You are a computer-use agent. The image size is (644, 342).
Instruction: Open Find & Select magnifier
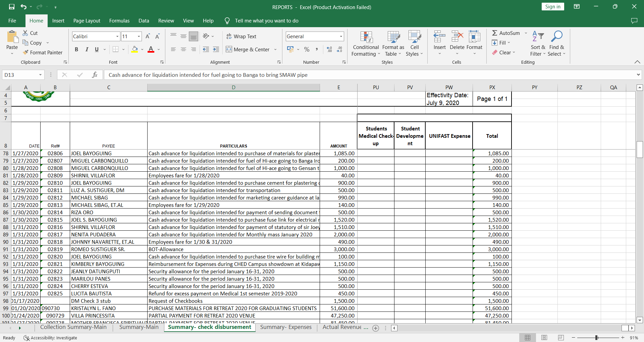pos(556,44)
